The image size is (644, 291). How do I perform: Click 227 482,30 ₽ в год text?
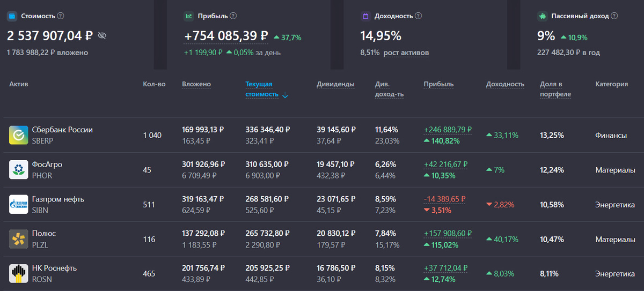pyautogui.click(x=568, y=53)
